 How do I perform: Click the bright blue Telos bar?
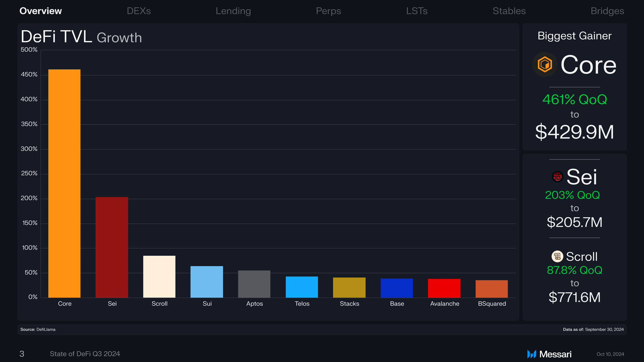click(302, 287)
